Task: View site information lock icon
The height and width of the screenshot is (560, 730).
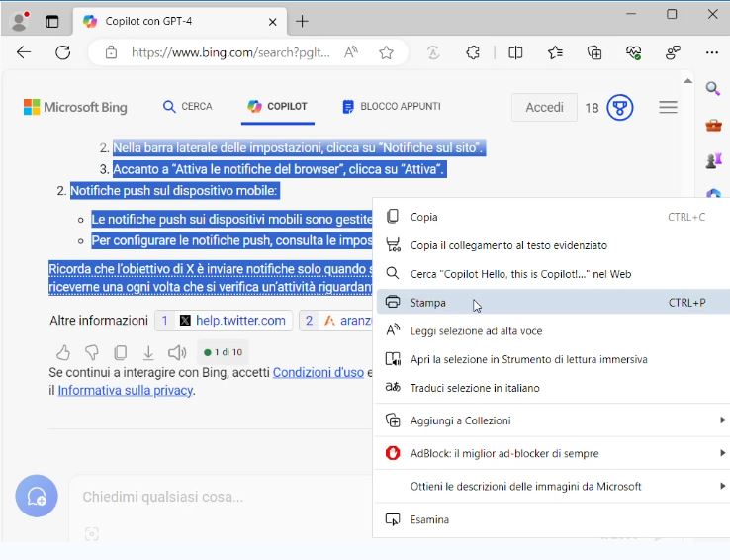Action: click(x=111, y=52)
